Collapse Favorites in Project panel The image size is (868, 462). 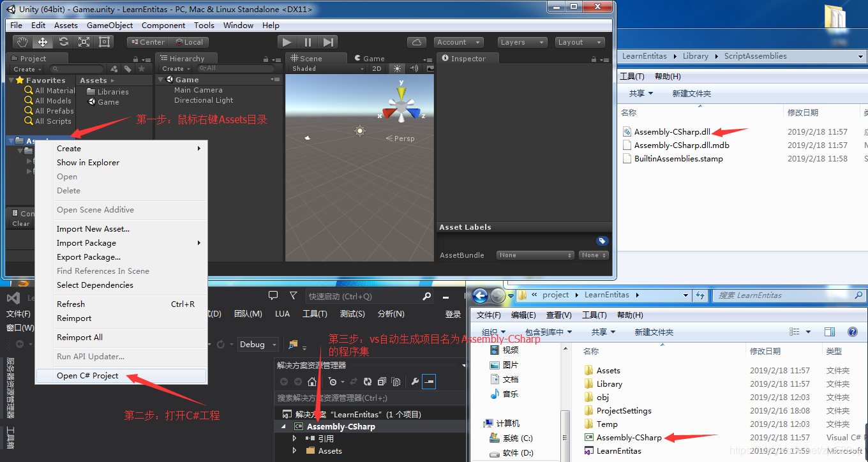(11, 80)
